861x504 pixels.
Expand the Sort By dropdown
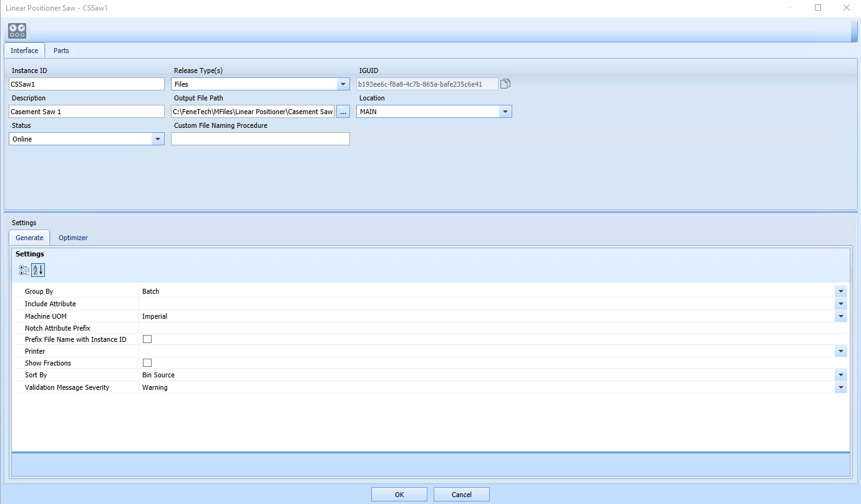pyautogui.click(x=840, y=374)
